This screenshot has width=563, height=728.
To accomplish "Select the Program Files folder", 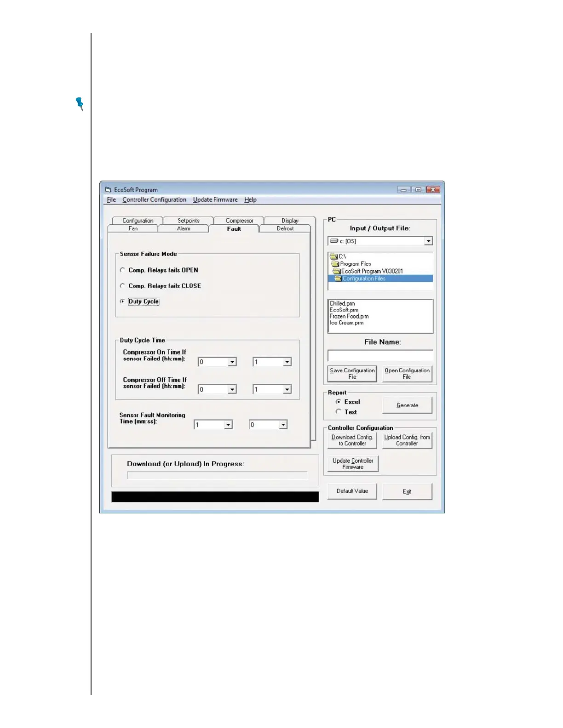I will [355, 264].
